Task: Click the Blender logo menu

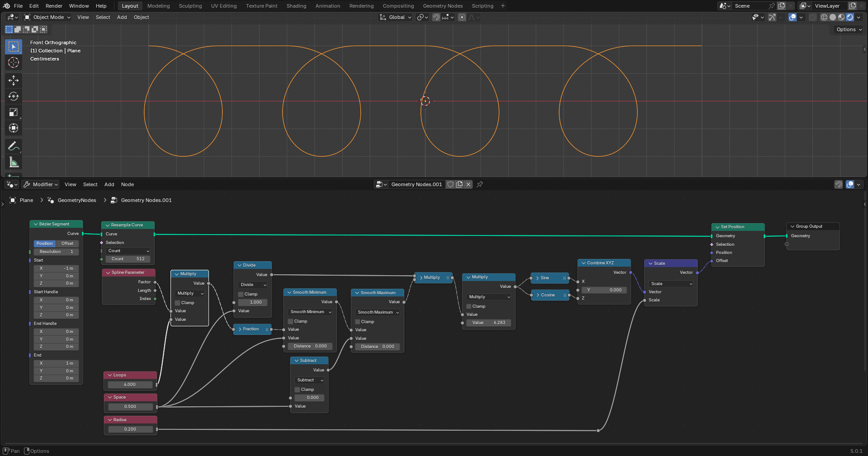Action: click(6, 6)
